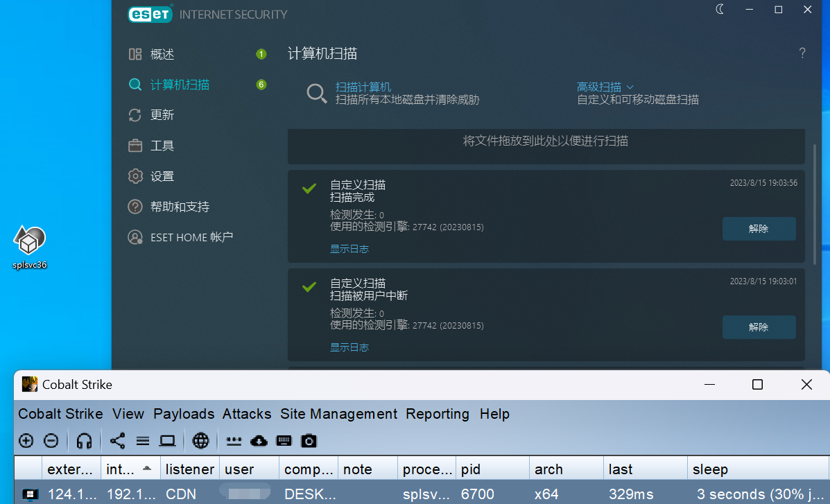
Task: Open downloads via the cloud download icon
Action: [x=259, y=440]
